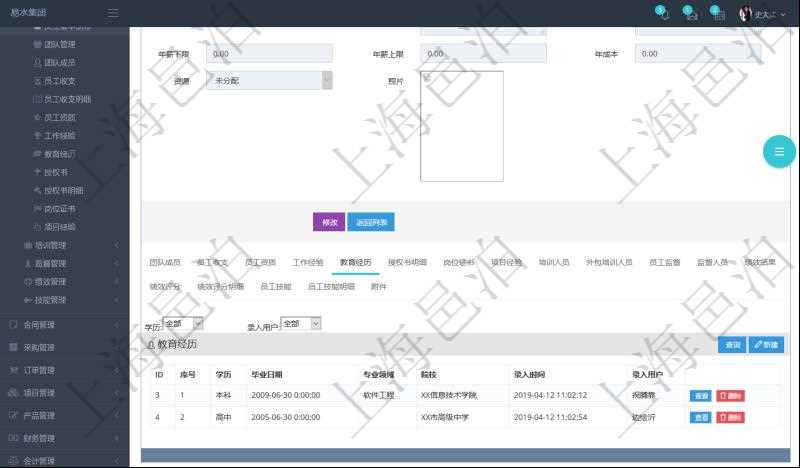Open the third notification icon in header
The height and width of the screenshot is (468, 800).
coord(717,12)
